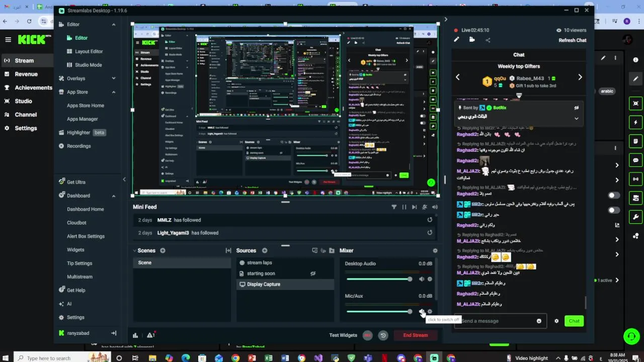Adjust Mic/Aux volume slider
This screenshot has width=644, height=362.
point(379,312)
